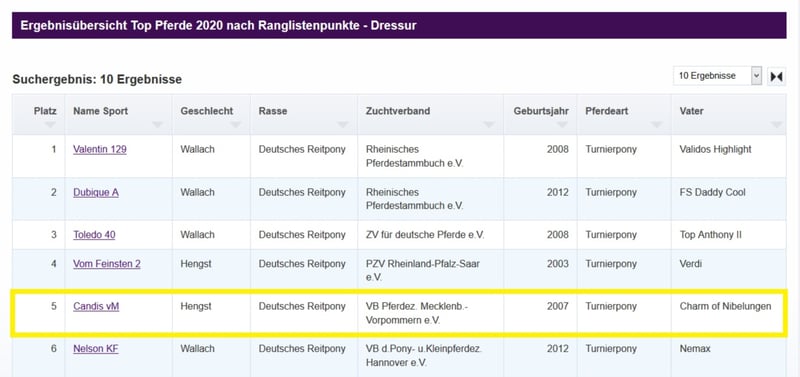
Task: Click the Geburtsjahr column header text
Action: [541, 111]
